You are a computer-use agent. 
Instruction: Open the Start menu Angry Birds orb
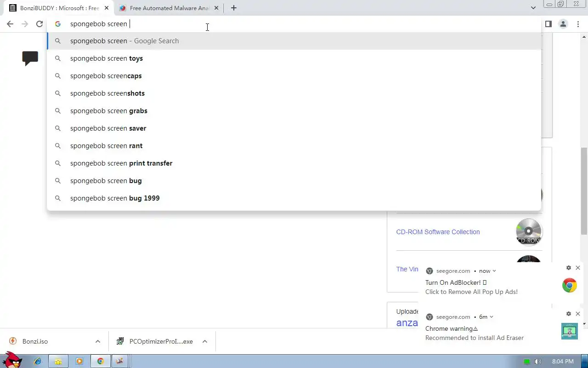click(12, 361)
